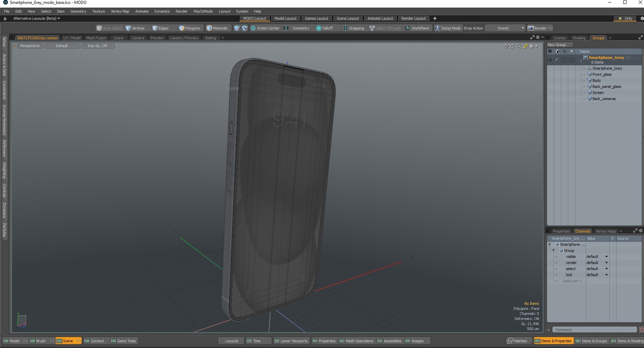Click the Render button

pyautogui.click(x=540, y=28)
